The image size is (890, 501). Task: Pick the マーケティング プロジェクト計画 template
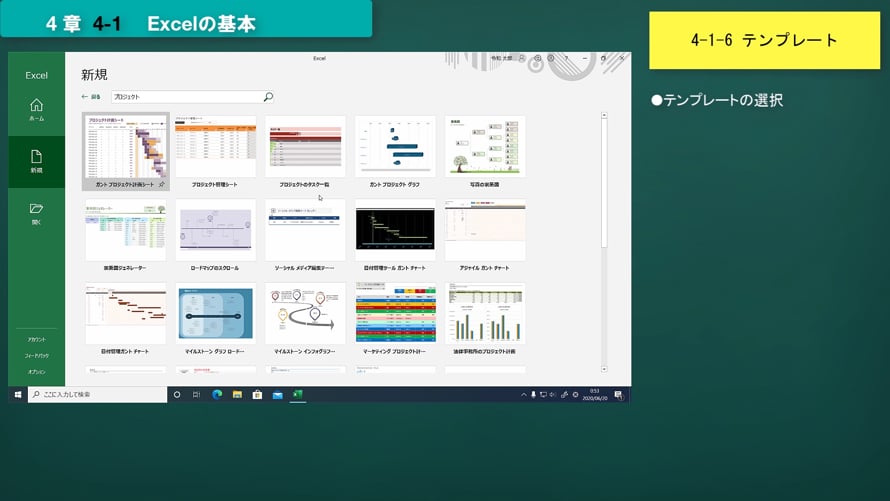tap(395, 318)
